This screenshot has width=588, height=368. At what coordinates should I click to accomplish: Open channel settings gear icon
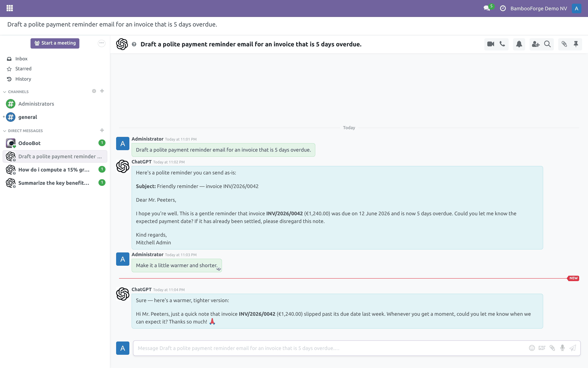94,91
